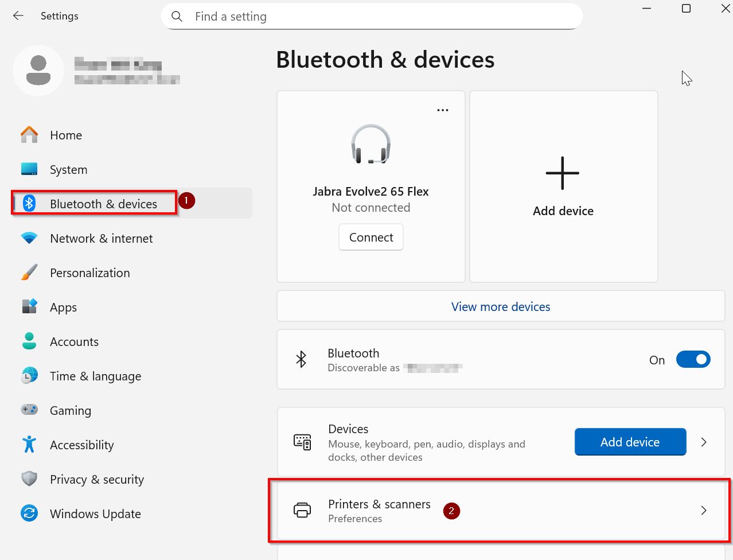This screenshot has width=733, height=560.
Task: Select Time & language in sidebar
Action: 95,376
